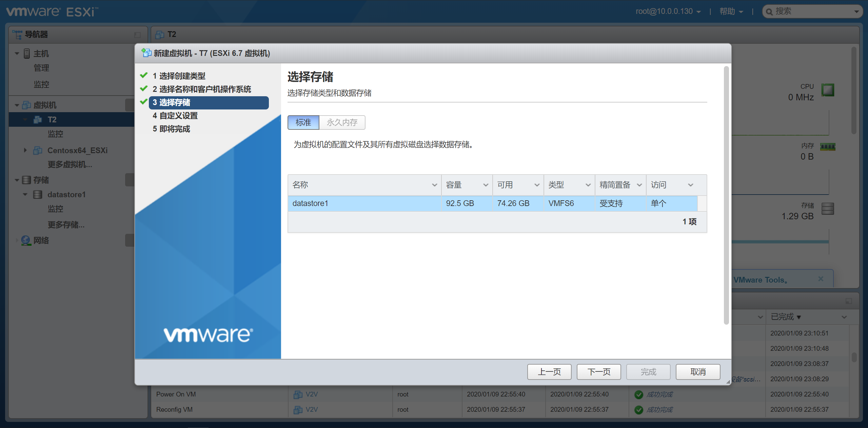Go to step 1 选择创建类型
The height and width of the screenshot is (428, 868).
point(179,76)
